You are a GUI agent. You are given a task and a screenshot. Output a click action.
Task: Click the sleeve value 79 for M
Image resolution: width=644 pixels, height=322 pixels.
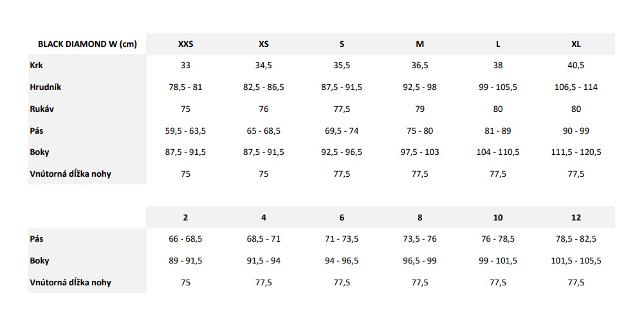coord(419,109)
